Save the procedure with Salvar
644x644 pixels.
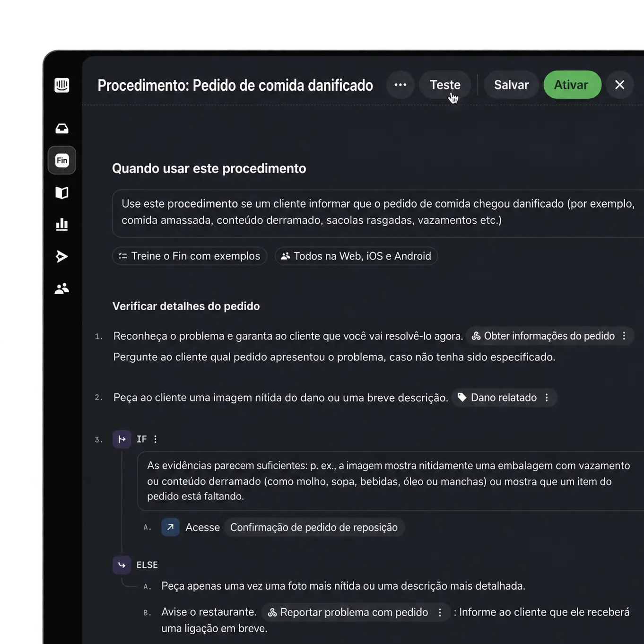point(511,85)
